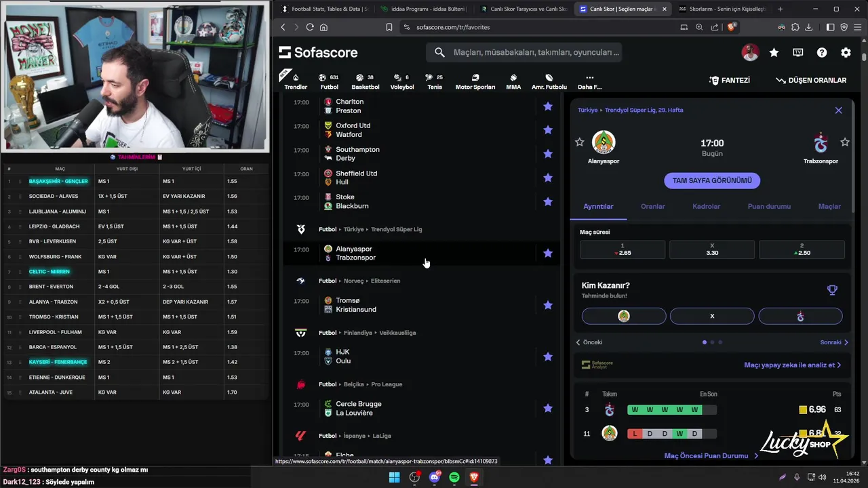The width and height of the screenshot is (868, 488).
Task: Click the Trabzonspor crest in match header
Action: tap(821, 143)
